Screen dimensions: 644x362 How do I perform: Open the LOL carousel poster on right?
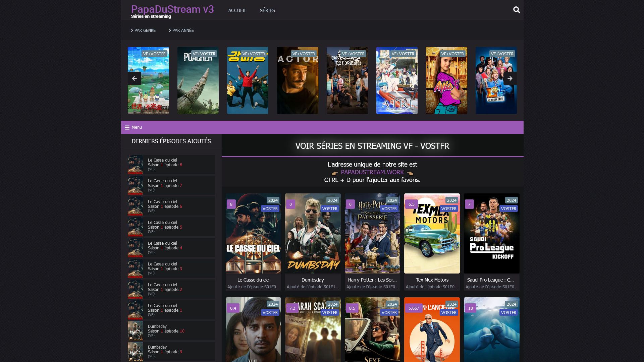point(496,80)
